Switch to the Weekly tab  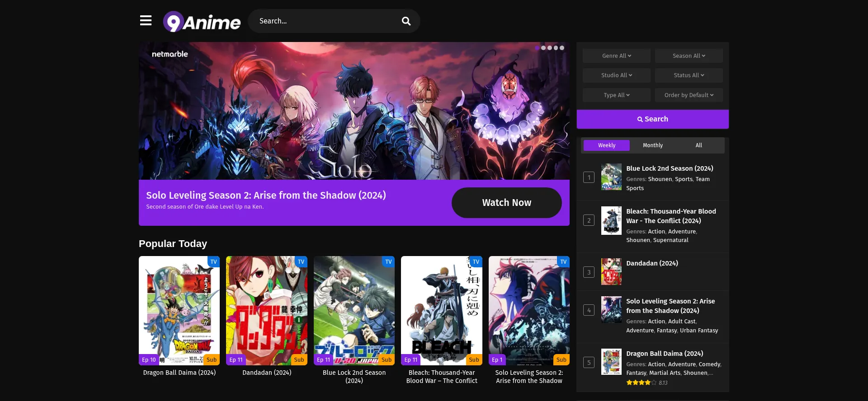[607, 145]
